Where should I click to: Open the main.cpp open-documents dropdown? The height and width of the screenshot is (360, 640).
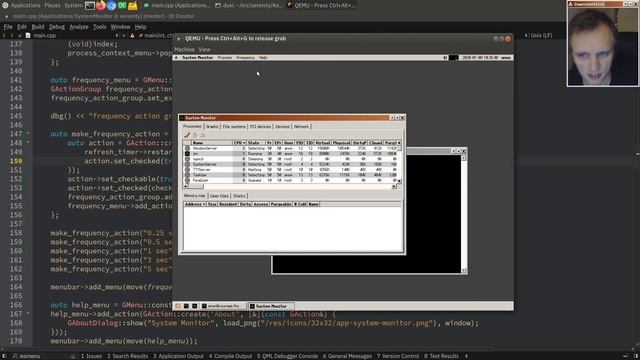(x=117, y=36)
